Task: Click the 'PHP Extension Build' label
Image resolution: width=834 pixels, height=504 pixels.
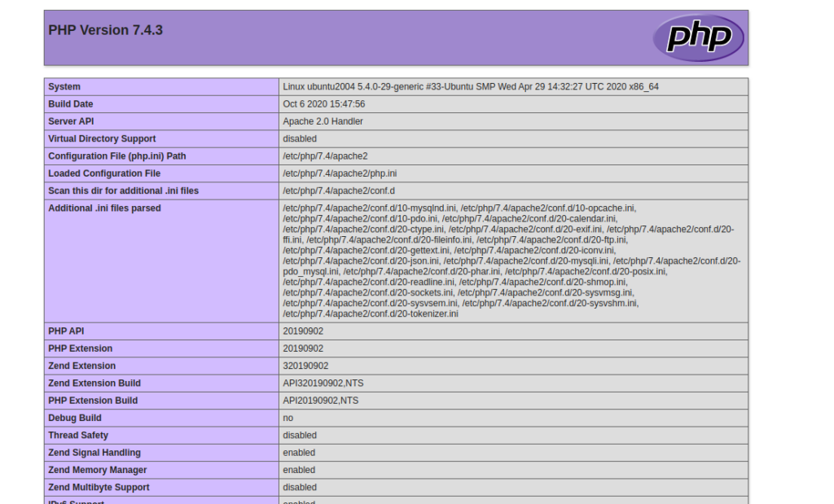Action: 93,401
